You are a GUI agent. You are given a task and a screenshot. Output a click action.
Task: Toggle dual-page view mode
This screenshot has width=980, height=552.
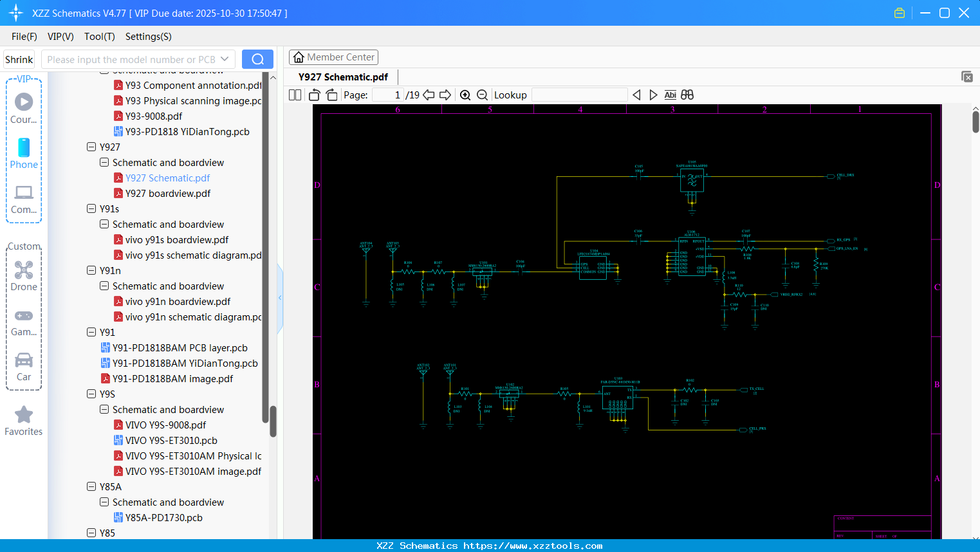pyautogui.click(x=294, y=95)
